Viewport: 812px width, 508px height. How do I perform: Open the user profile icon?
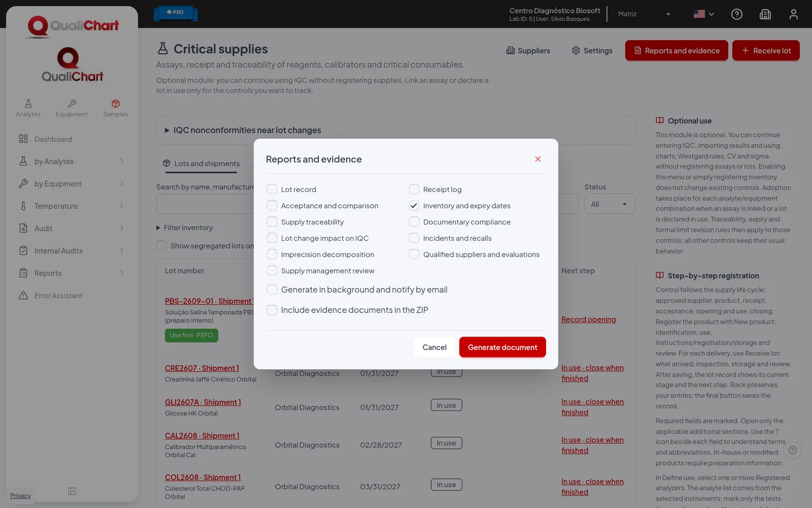point(793,14)
